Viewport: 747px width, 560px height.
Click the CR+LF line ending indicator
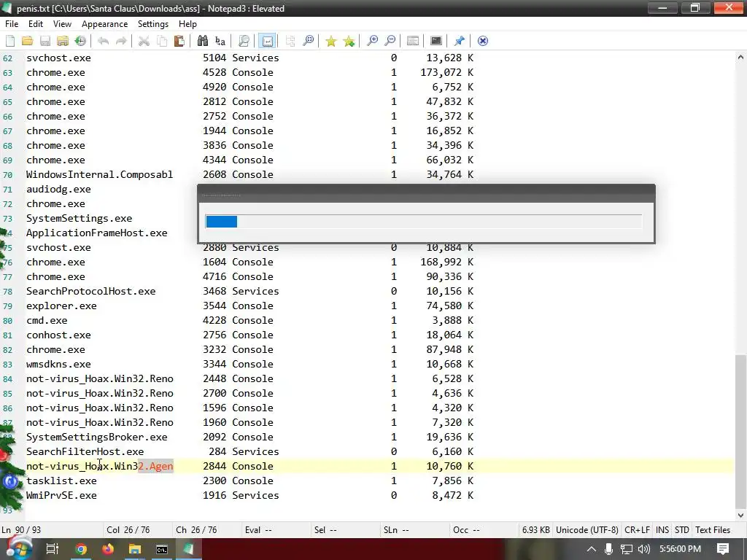[637, 530]
